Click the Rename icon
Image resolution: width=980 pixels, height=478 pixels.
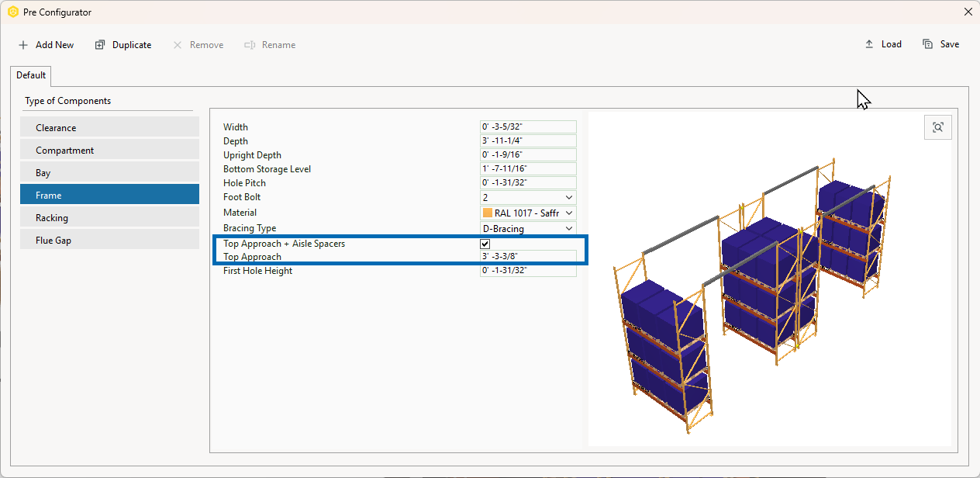[250, 44]
